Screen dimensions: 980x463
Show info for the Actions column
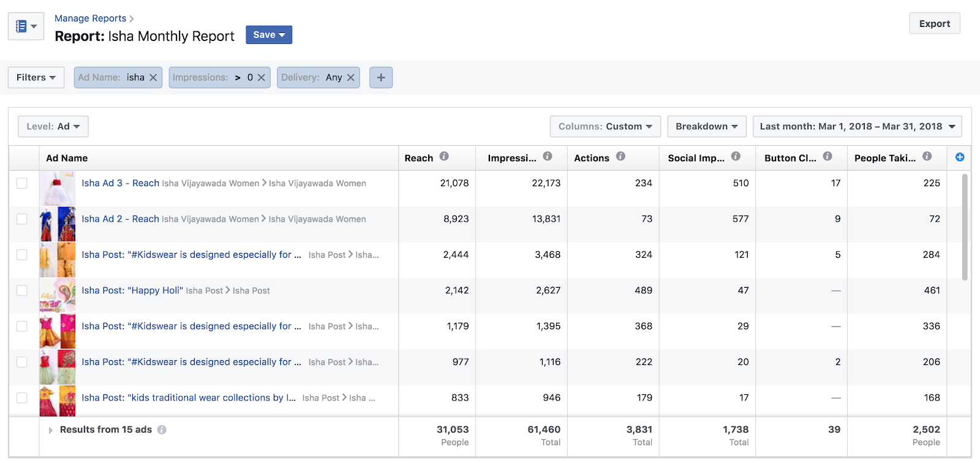point(620,157)
